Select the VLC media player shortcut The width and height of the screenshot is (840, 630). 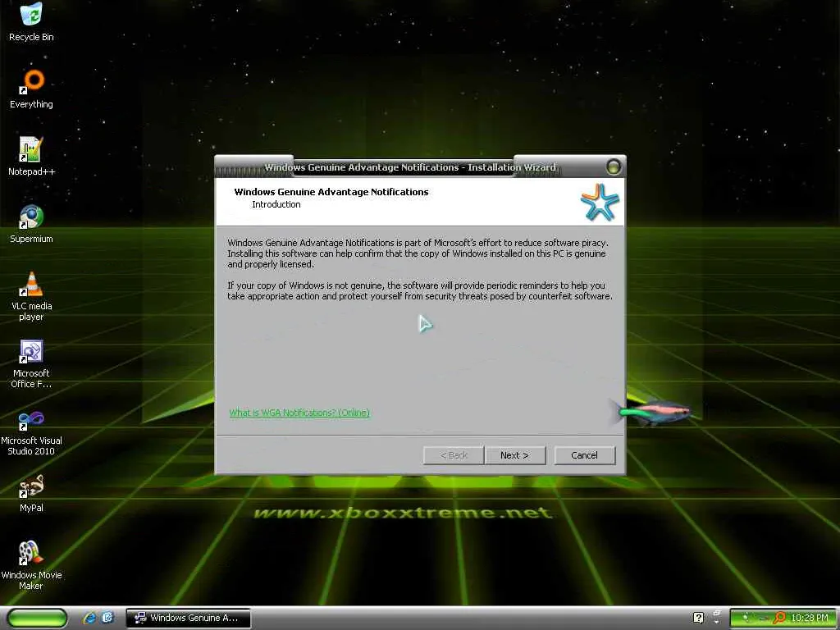pyautogui.click(x=31, y=296)
